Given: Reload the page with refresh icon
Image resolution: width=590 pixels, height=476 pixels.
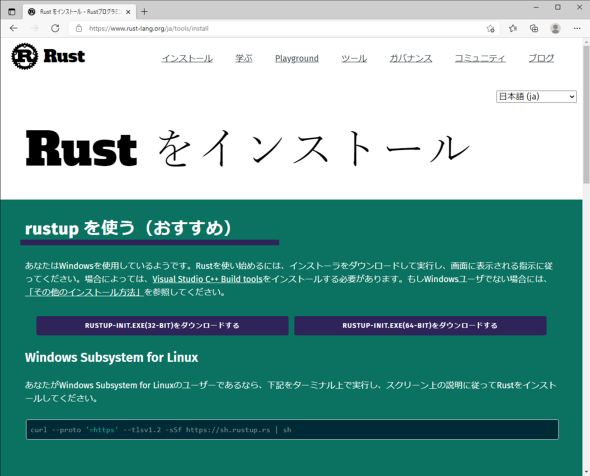Looking at the screenshot, I should click(x=55, y=28).
